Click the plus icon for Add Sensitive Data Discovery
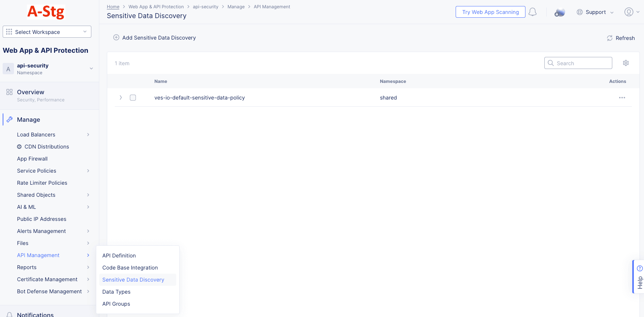644x317 pixels. [116, 37]
